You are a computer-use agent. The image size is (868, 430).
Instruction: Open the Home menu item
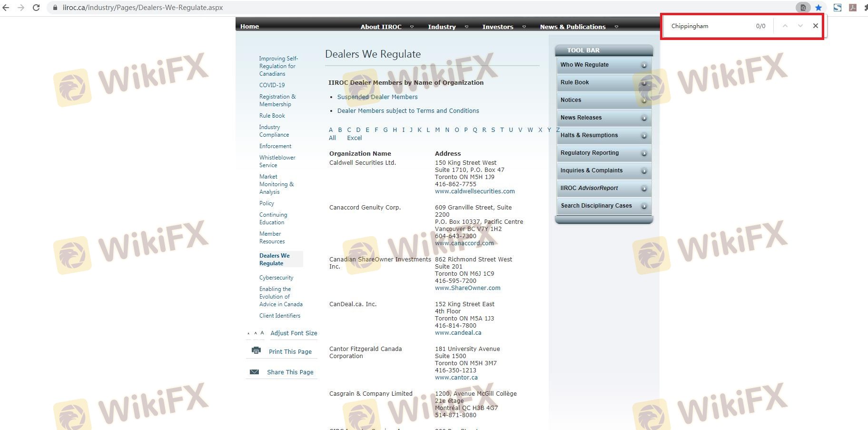coord(249,27)
